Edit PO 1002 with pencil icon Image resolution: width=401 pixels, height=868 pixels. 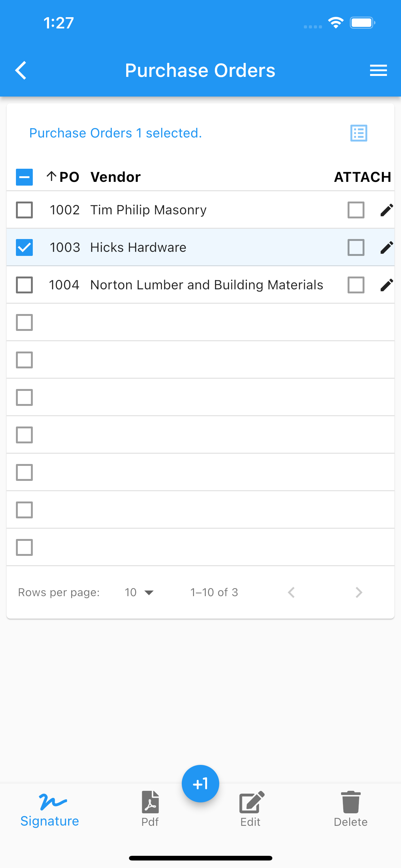(387, 210)
